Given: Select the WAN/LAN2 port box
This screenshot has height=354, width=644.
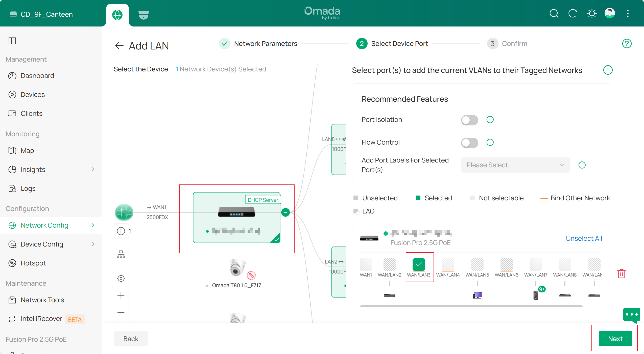Looking at the screenshot, I should pyautogui.click(x=390, y=264).
